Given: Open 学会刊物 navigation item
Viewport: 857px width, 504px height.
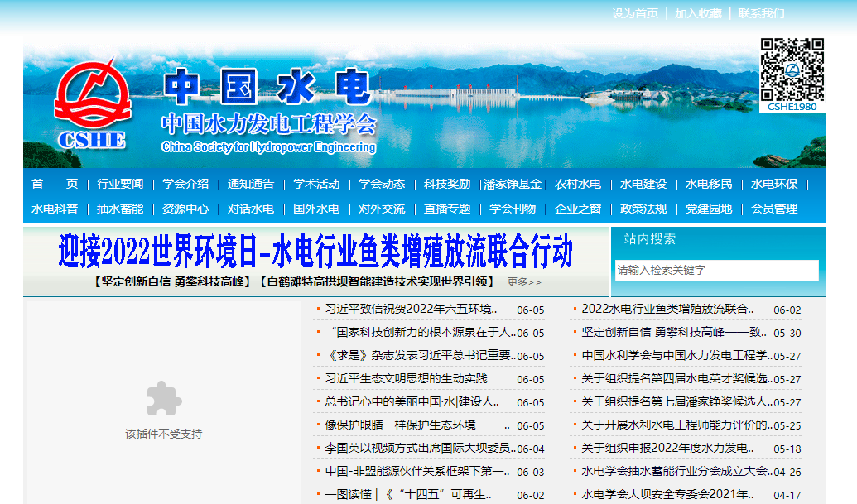Looking at the screenshot, I should [x=513, y=209].
